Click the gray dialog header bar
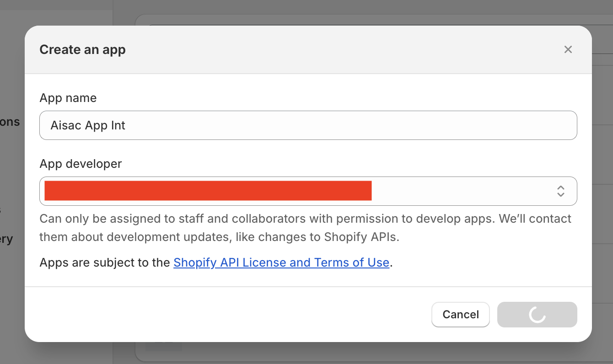Screen dimensions: 613x364 click(320, 49)
